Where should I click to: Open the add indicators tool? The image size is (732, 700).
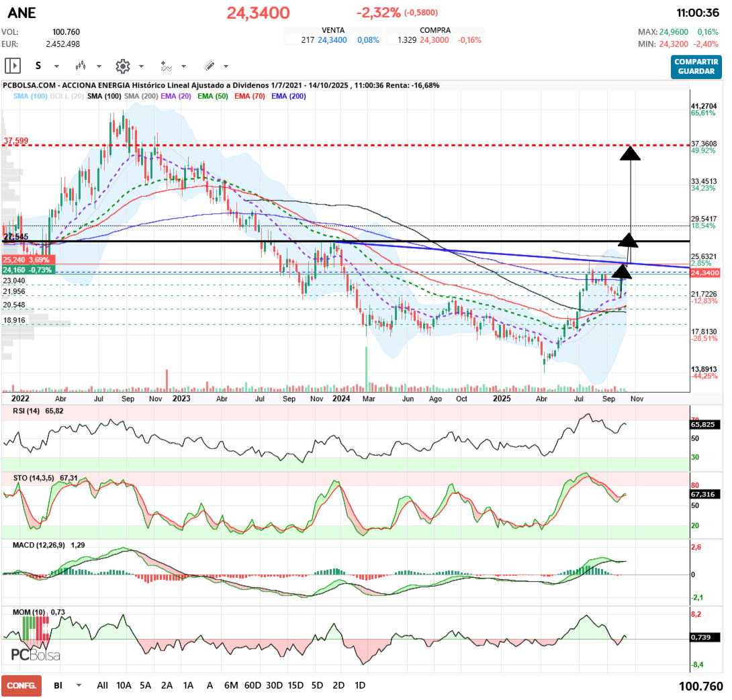click(x=166, y=66)
